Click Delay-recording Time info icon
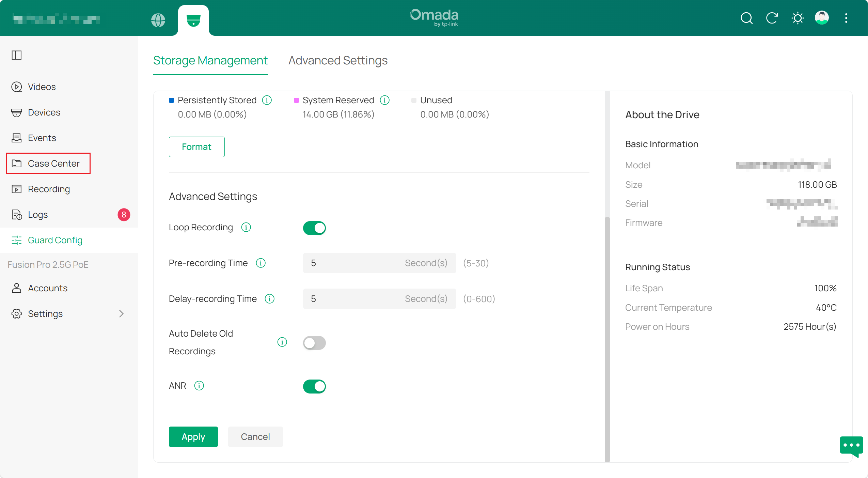 270,299
